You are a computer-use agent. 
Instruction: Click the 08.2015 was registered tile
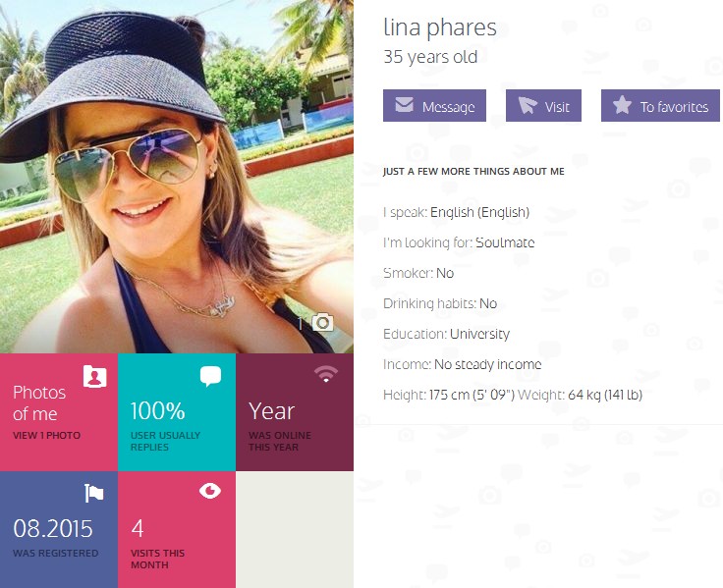tap(59, 529)
